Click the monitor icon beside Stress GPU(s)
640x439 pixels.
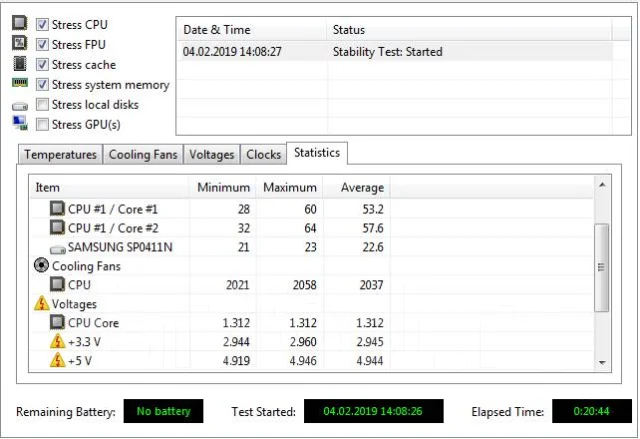click(x=20, y=123)
